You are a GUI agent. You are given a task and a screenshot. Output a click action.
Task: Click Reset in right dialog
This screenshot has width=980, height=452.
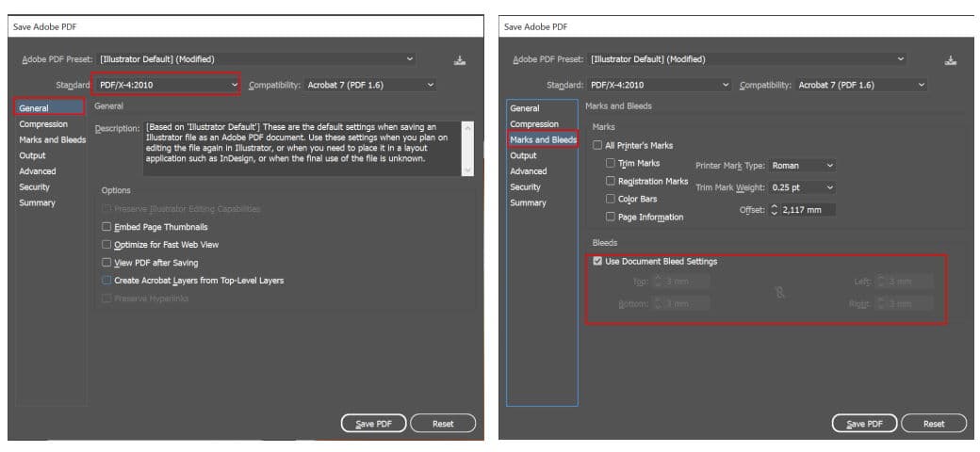[934, 424]
